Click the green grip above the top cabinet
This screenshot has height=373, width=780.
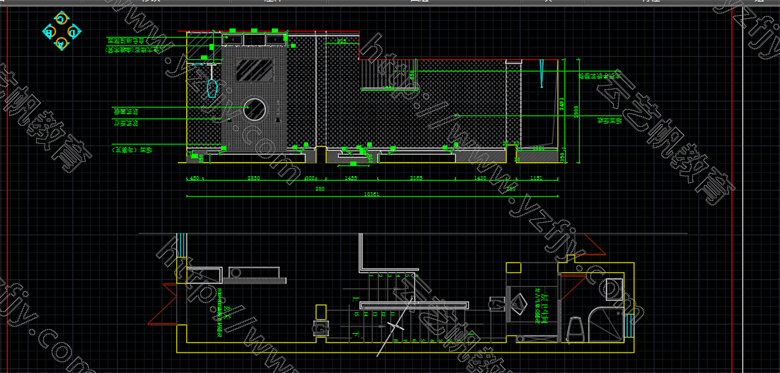tap(254, 30)
